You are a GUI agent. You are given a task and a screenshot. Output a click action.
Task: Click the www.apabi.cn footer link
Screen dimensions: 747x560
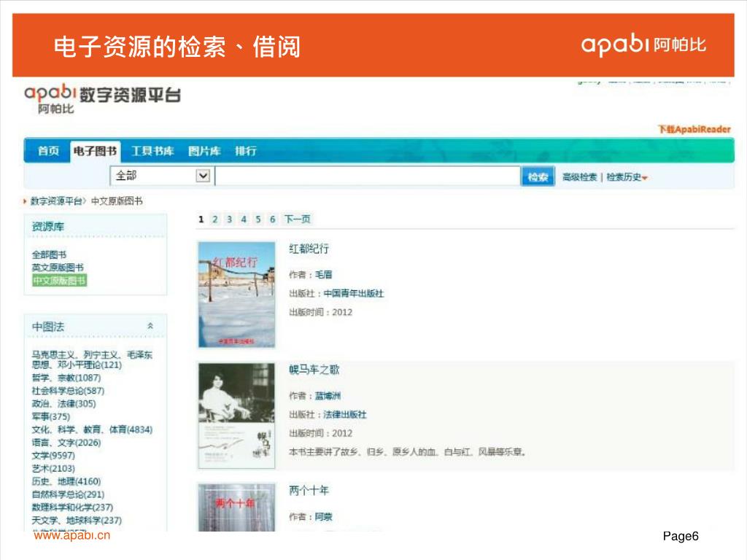click(72, 535)
